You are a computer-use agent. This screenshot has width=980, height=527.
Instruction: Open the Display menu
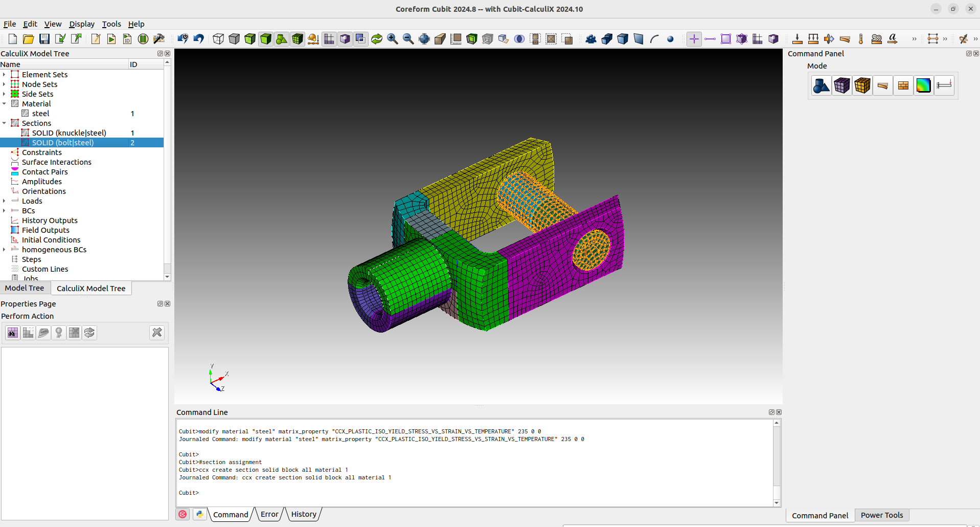click(x=81, y=24)
